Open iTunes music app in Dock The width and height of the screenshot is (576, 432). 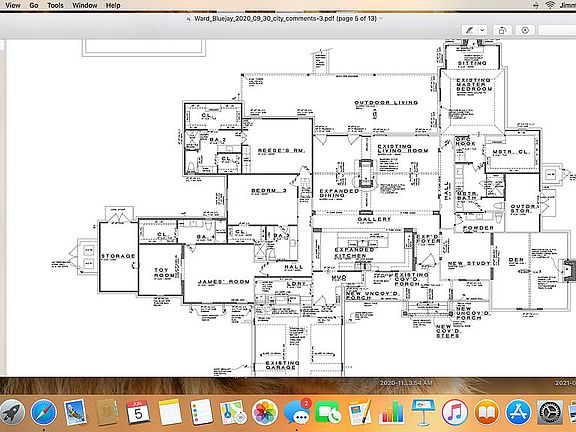(455, 412)
